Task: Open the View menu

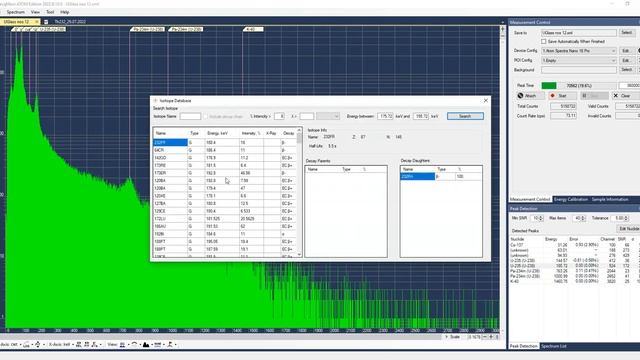Action: [36, 12]
